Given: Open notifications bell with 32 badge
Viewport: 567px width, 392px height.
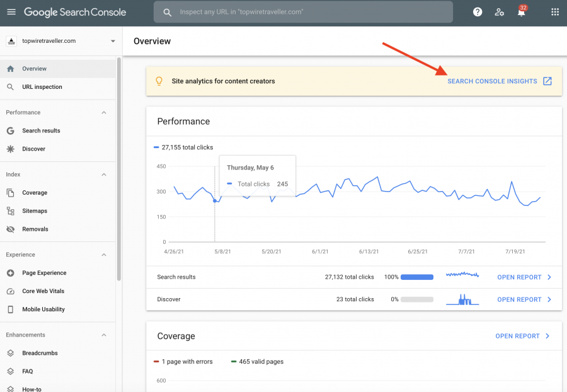Looking at the screenshot, I should click(522, 12).
